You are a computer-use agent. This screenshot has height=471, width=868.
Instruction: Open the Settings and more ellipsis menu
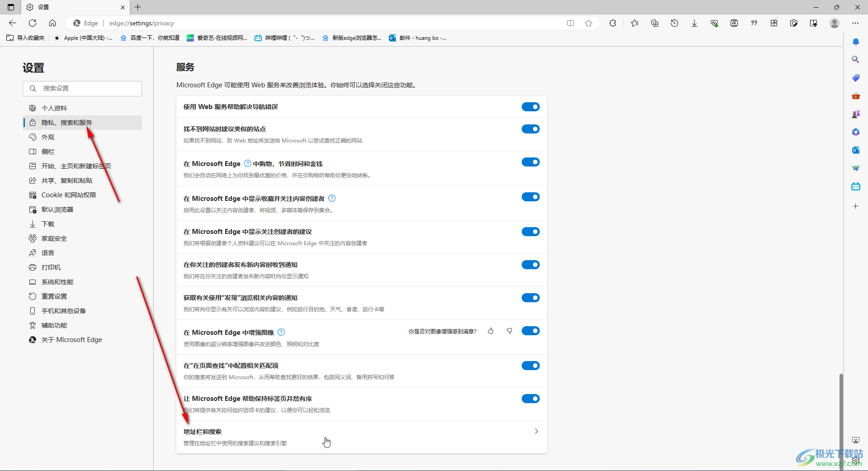(855, 23)
